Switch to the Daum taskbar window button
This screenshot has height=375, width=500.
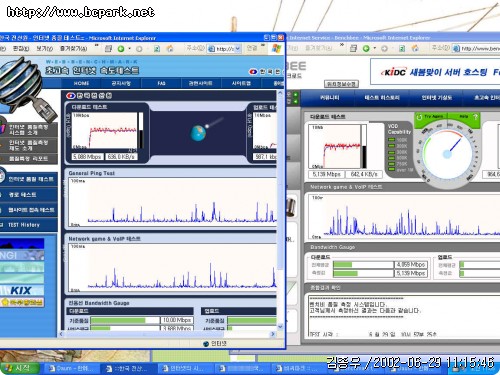72,368
